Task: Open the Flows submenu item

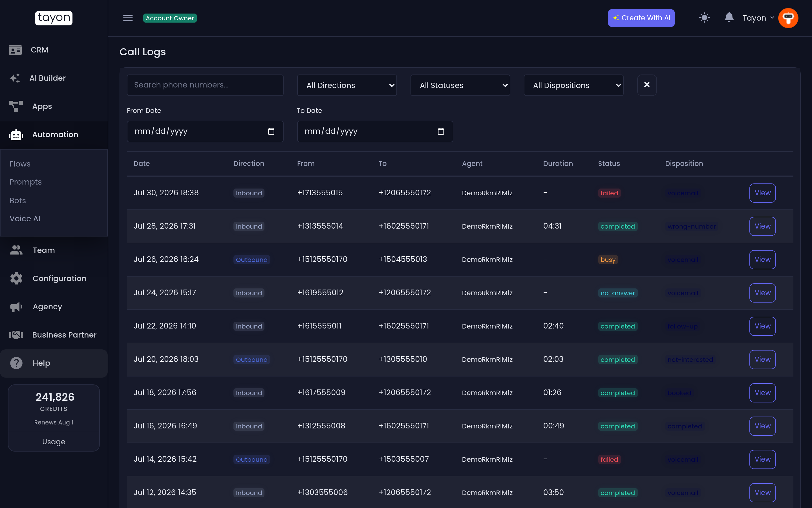Action: [x=20, y=164]
